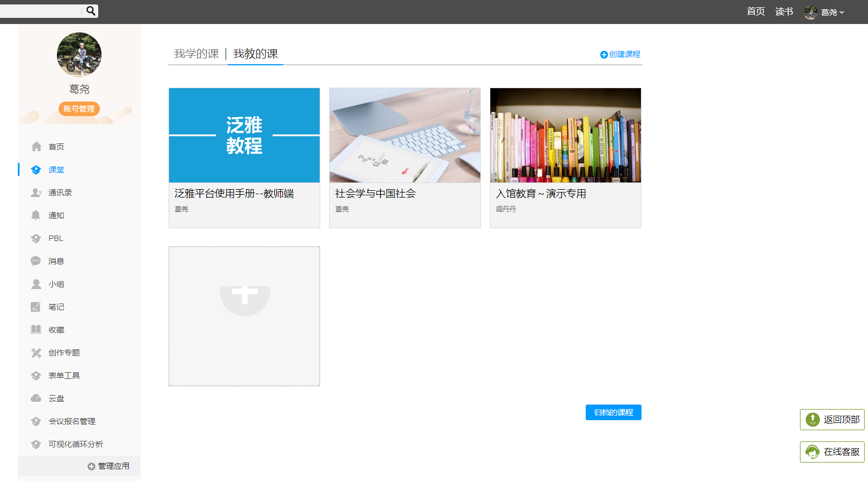This screenshot has height=481, width=868.
Task: Select the 云盘 cloud drive icon
Action: pos(37,398)
